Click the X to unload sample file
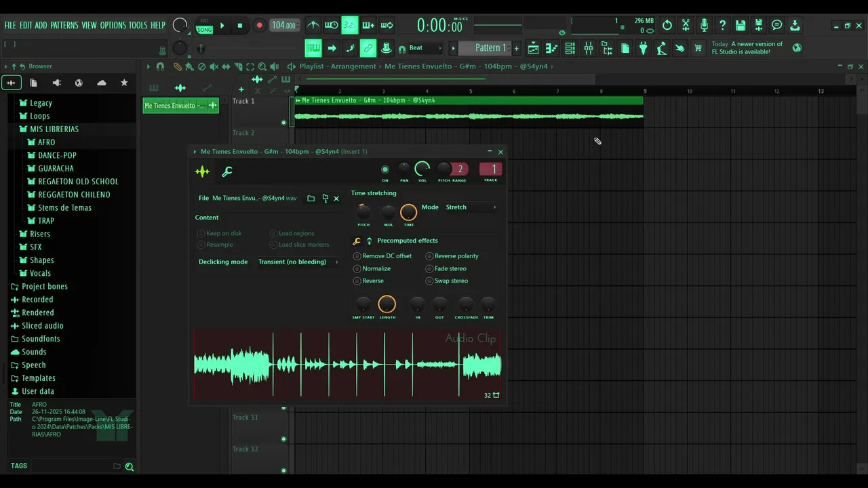This screenshot has height=488, width=868. pyautogui.click(x=336, y=199)
